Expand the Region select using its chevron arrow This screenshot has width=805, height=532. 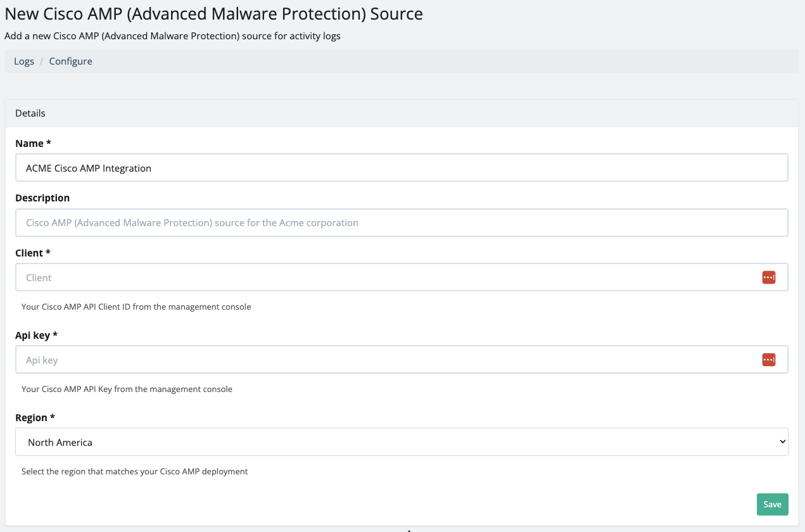coord(783,442)
